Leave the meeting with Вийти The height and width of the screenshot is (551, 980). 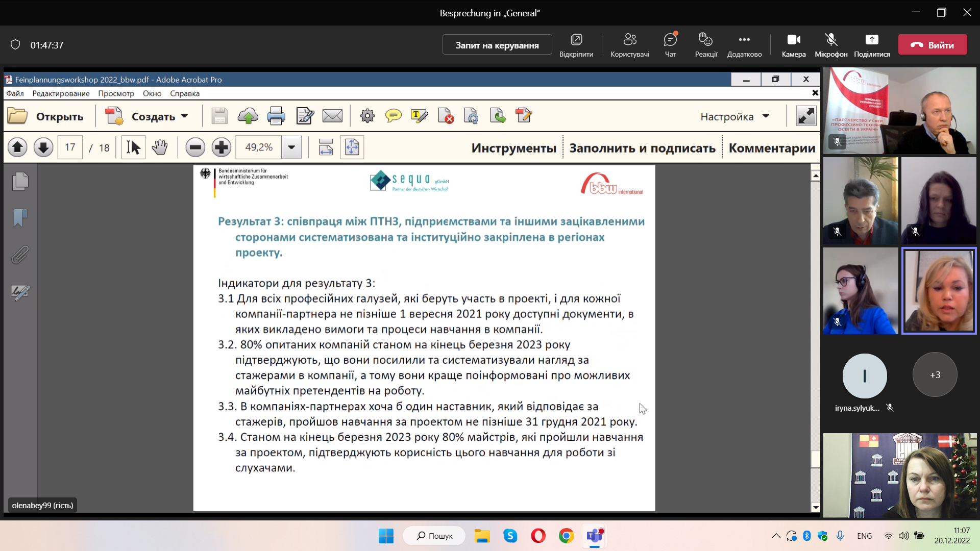coord(933,45)
